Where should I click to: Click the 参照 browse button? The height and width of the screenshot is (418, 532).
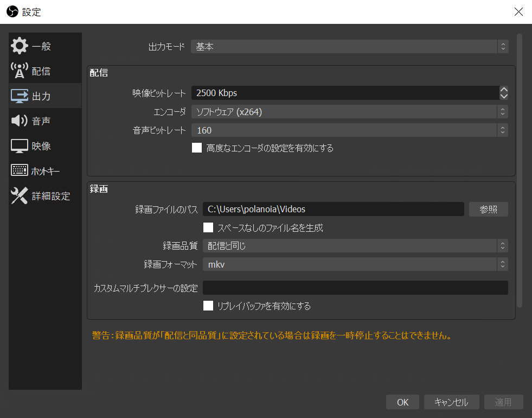488,209
